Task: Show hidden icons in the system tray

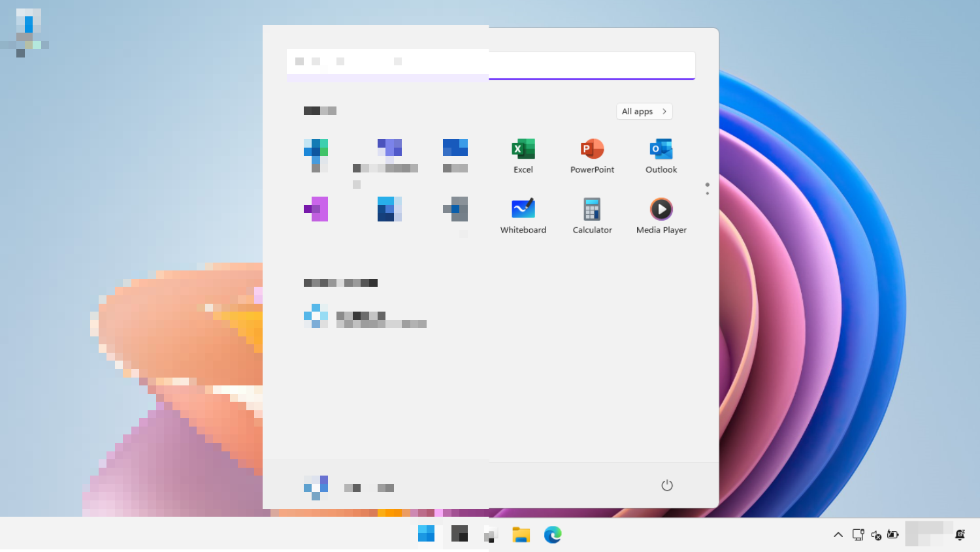Action: pyautogui.click(x=838, y=535)
